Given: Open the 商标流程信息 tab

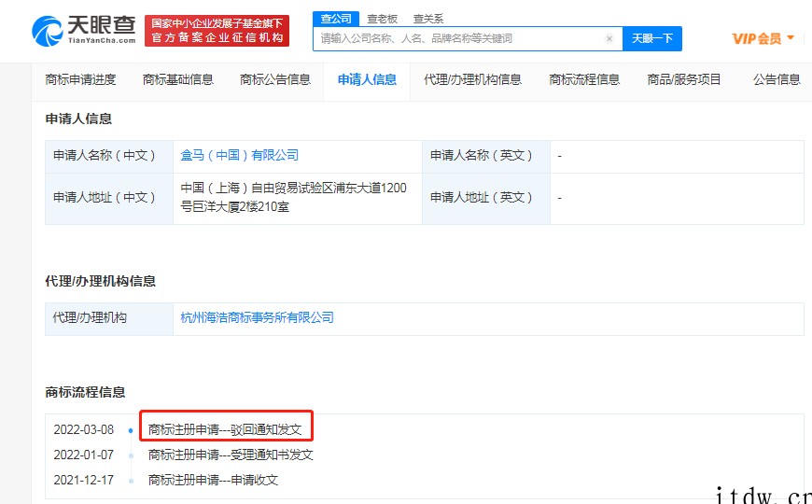Looking at the screenshot, I should click(x=584, y=79).
